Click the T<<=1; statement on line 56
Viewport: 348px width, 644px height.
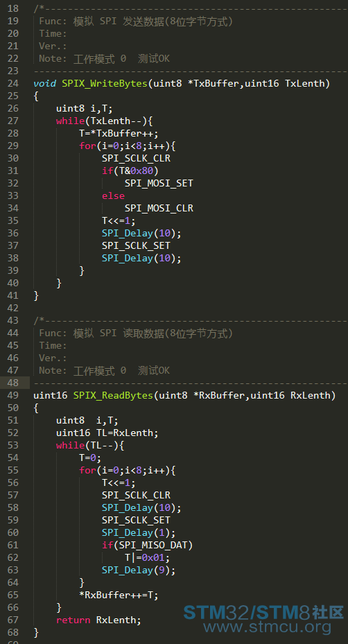click(x=119, y=482)
